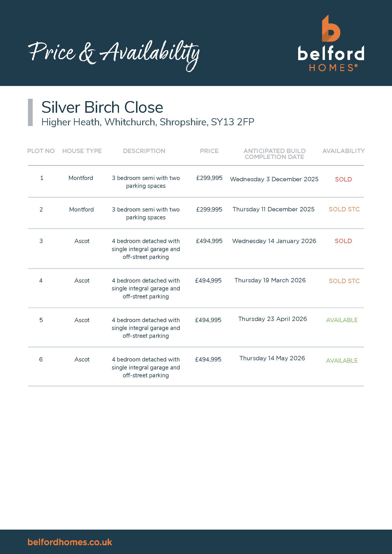Click the HOUSE TYPE column header
The height and width of the screenshot is (554, 392).
click(82, 151)
